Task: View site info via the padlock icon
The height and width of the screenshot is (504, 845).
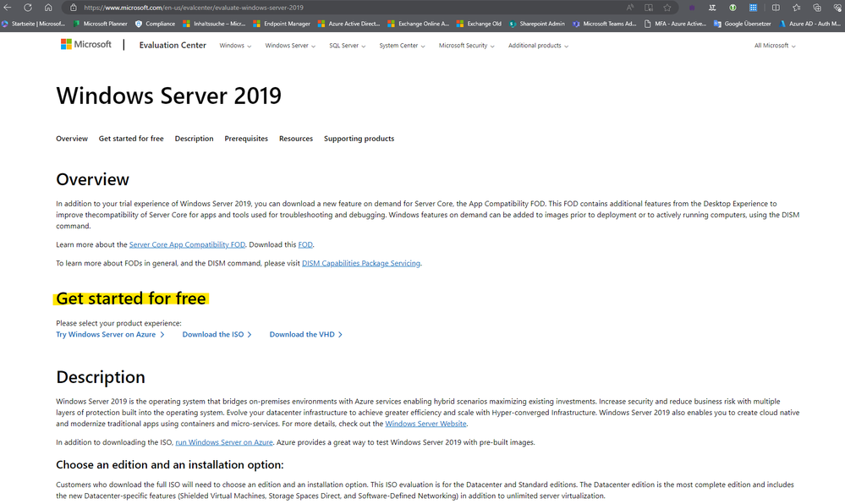Action: pos(74,8)
